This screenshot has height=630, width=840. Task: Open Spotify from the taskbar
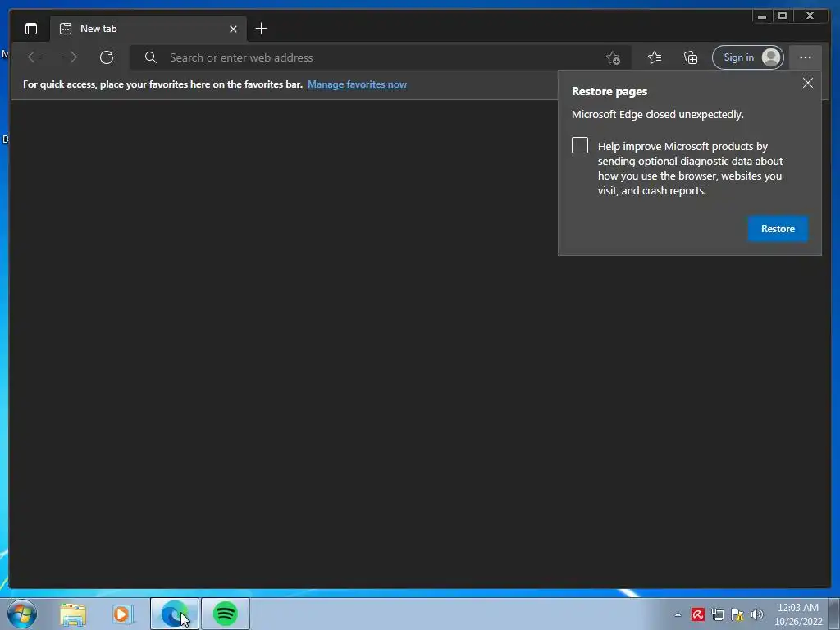[226, 614]
